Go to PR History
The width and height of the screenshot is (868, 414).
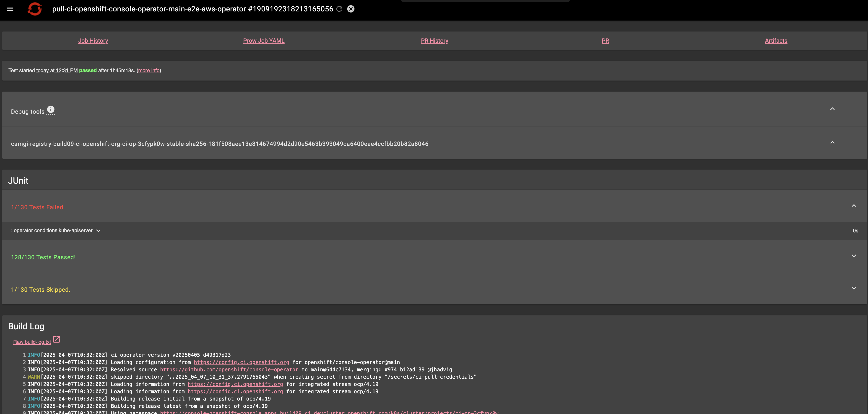tap(434, 41)
